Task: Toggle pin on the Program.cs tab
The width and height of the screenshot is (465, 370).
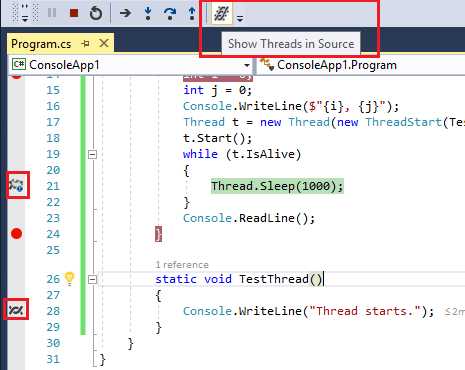Action: 86,43
